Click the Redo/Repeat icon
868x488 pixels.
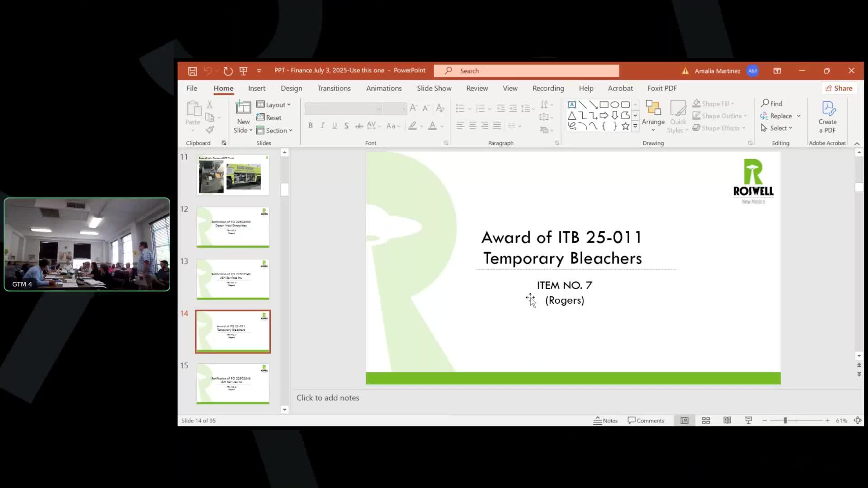pyautogui.click(x=228, y=71)
